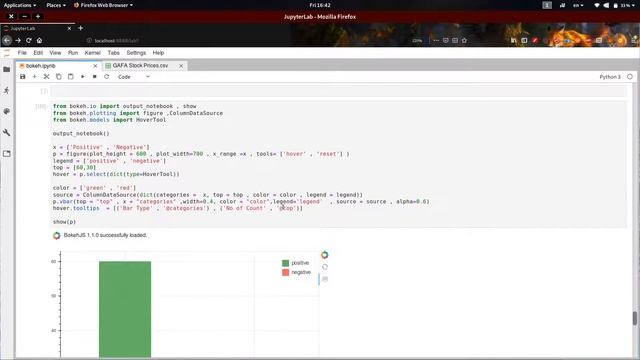
Task: Open the Firefox Web Browser app menu
Action: pos(103,5)
